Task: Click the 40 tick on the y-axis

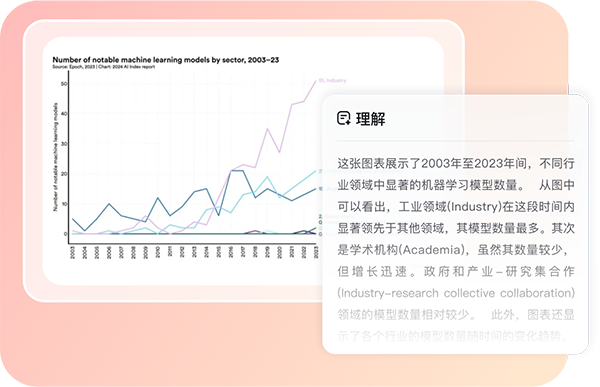Action: click(x=64, y=114)
